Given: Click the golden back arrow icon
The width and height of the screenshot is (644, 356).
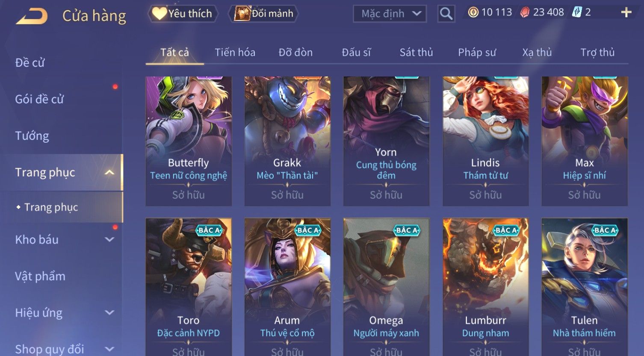Looking at the screenshot, I should (x=32, y=16).
